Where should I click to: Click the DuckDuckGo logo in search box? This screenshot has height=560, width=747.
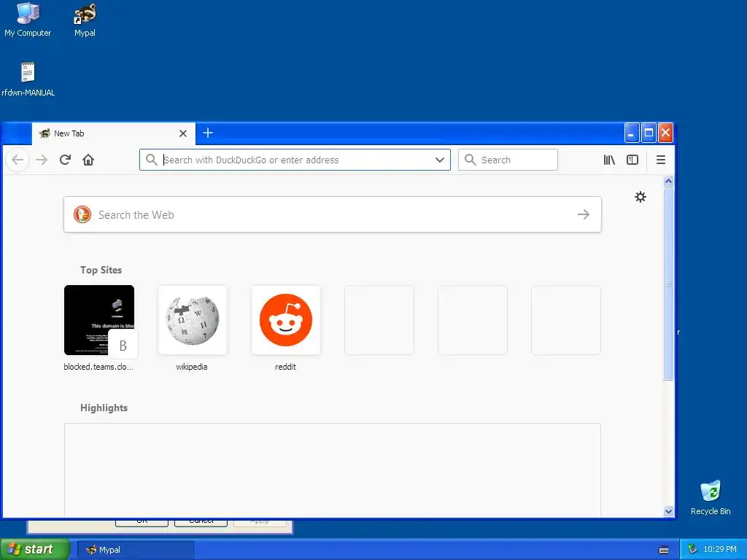click(82, 215)
